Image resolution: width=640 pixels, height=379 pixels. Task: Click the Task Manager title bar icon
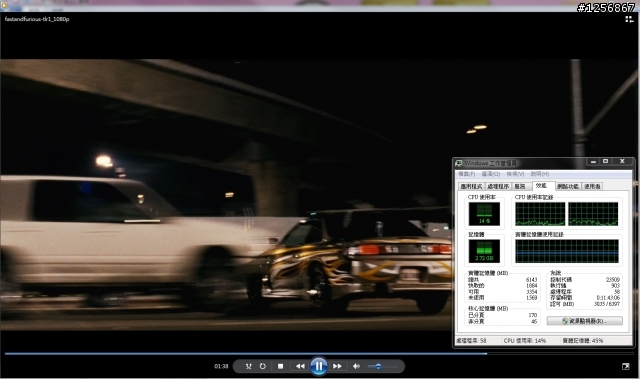coord(459,163)
